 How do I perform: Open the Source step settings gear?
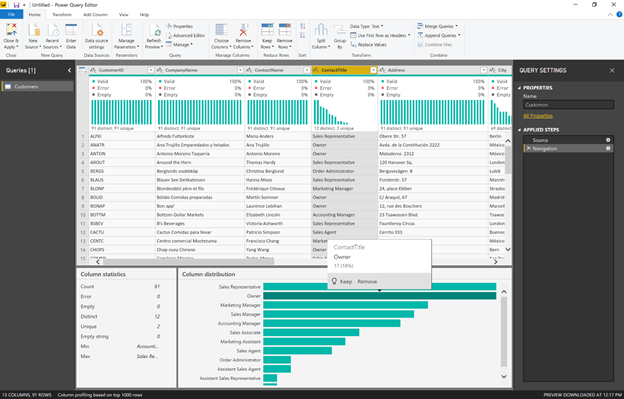pyautogui.click(x=608, y=140)
